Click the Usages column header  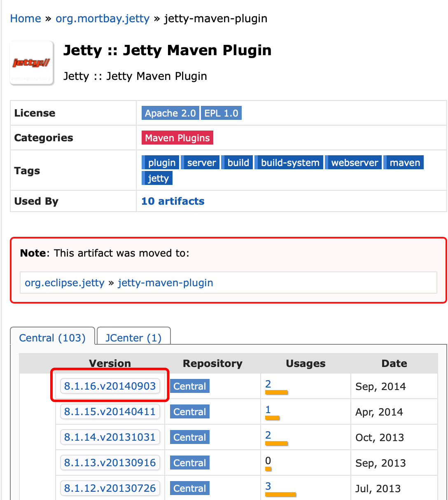click(x=306, y=364)
